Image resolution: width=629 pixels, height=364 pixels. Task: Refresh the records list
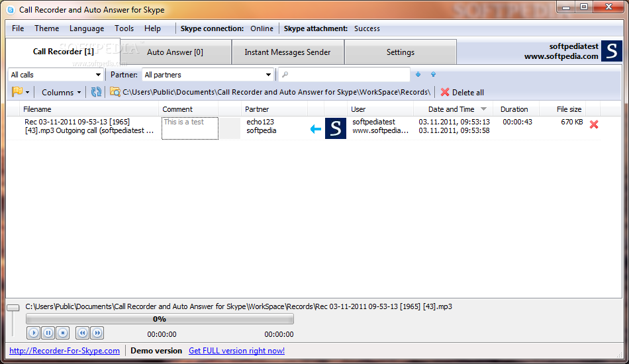click(x=96, y=92)
